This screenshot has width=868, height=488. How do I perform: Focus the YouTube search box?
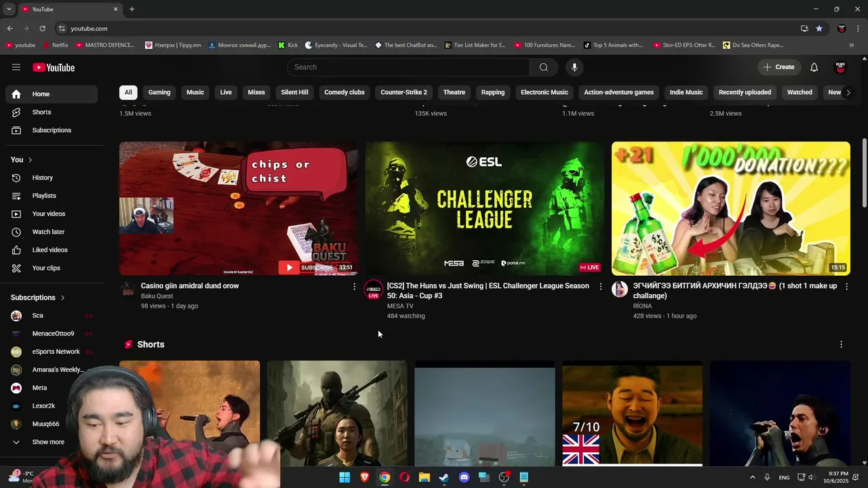coord(408,67)
